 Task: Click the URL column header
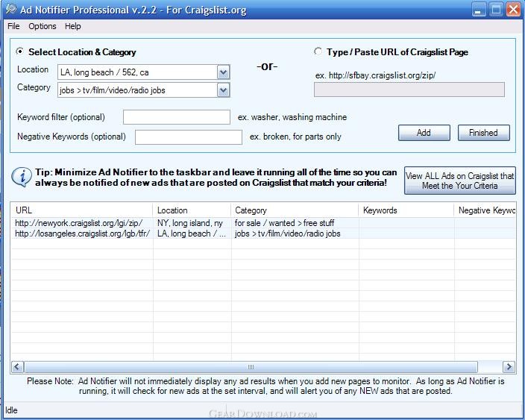82,210
